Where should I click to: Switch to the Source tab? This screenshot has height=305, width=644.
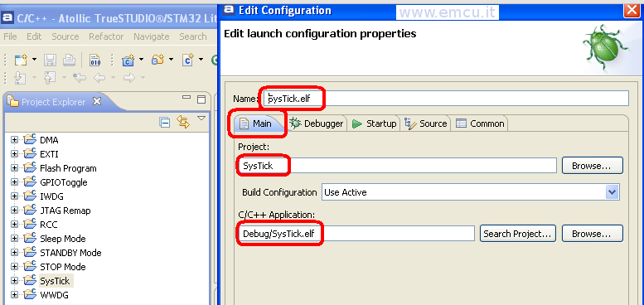(426, 123)
